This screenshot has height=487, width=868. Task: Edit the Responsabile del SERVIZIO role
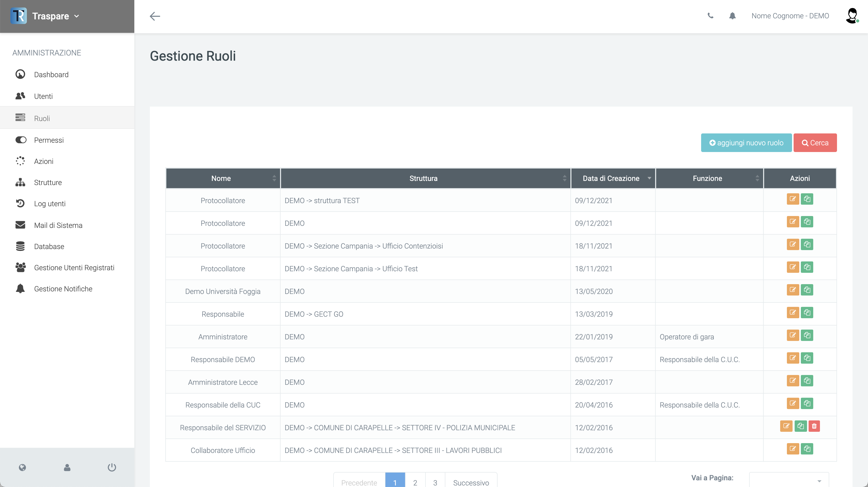tap(786, 426)
